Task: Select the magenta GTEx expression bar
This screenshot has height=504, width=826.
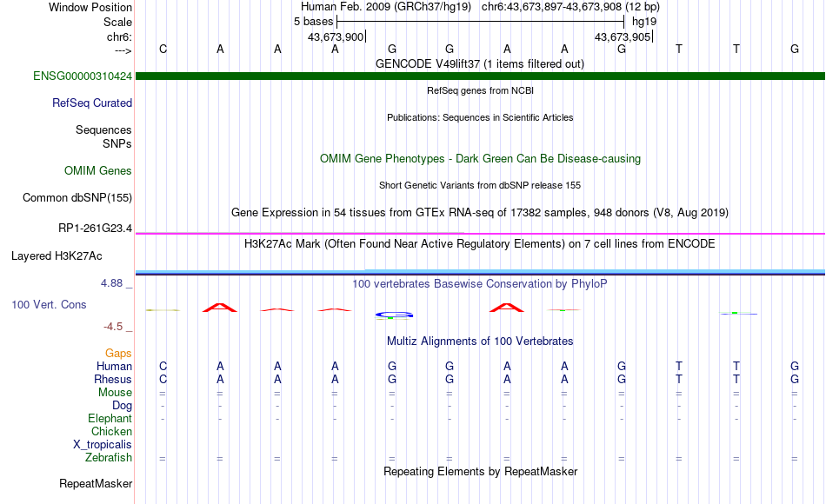Action: (x=480, y=233)
